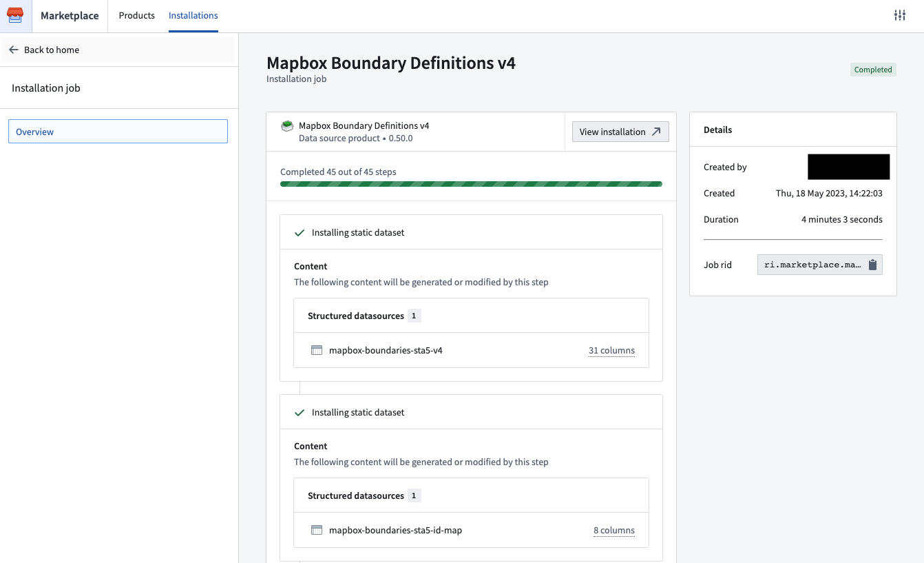Screen dimensions: 924x563
Task: Open the mapbox-boundaries-sta5-id-map datasource row
Action: (x=471, y=530)
